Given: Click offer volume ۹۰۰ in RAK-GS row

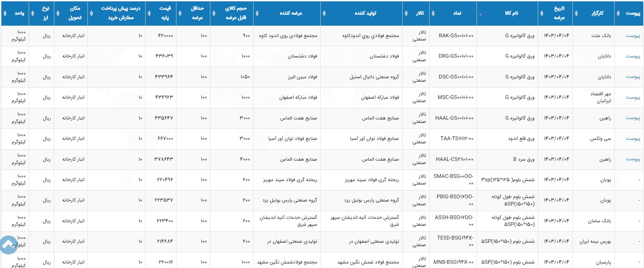Looking at the screenshot, I should (246, 36).
